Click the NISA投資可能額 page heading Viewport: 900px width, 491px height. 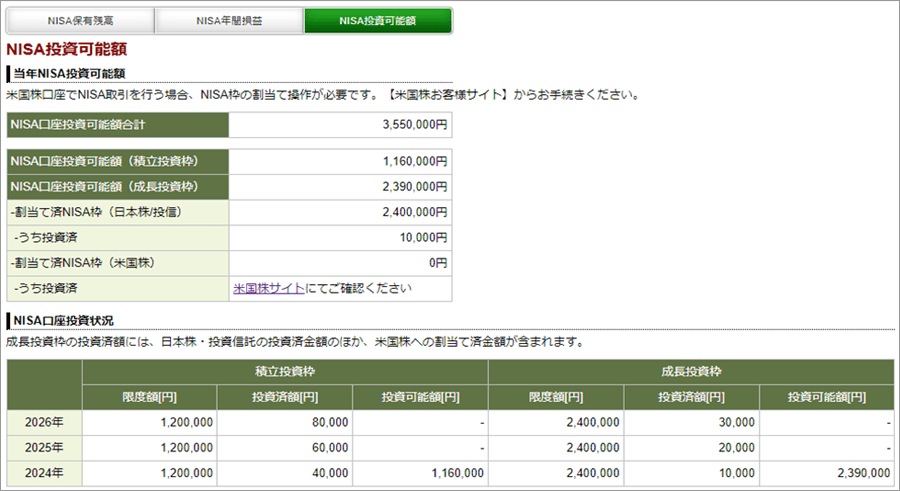coord(67,49)
